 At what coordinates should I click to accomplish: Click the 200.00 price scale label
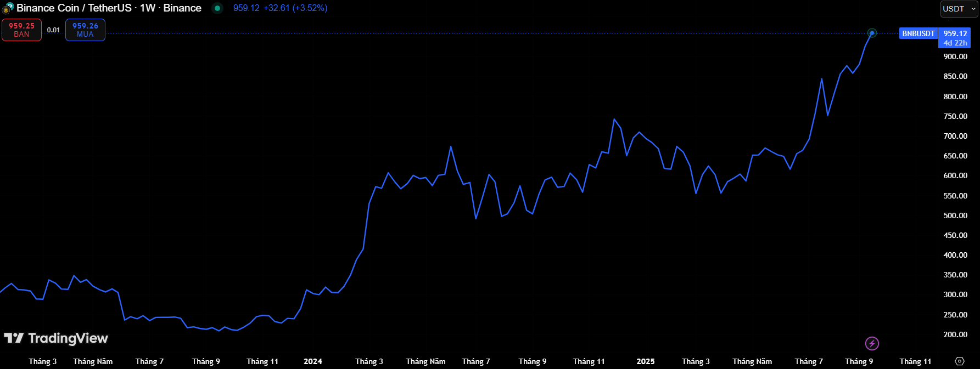tap(955, 334)
